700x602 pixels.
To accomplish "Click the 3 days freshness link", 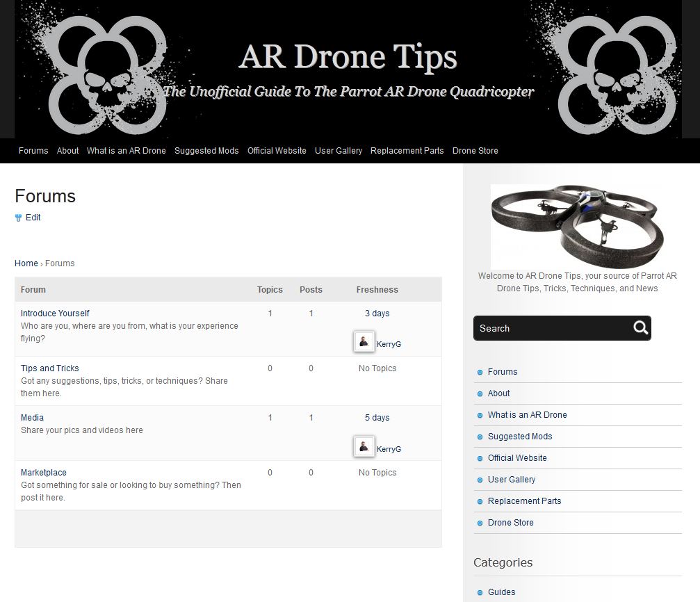I will click(377, 313).
